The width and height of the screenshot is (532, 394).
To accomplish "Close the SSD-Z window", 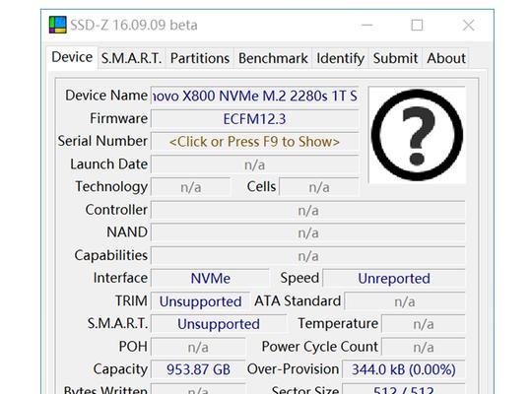I will coord(469,25).
